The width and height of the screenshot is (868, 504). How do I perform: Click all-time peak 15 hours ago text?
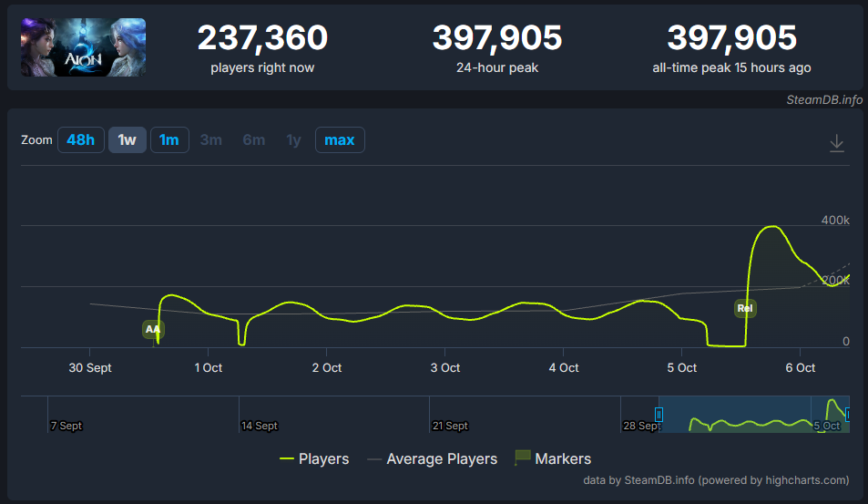[731, 67]
